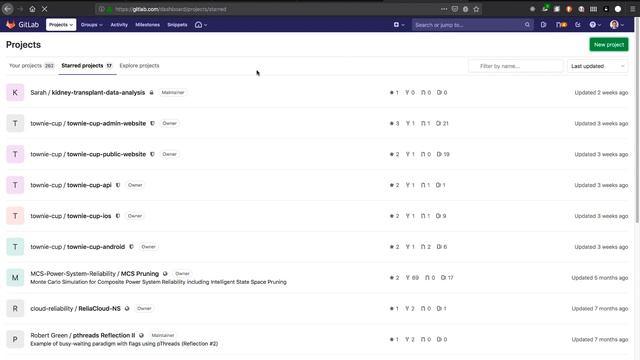Open the 'Last updated' sort dropdown

coord(597,66)
